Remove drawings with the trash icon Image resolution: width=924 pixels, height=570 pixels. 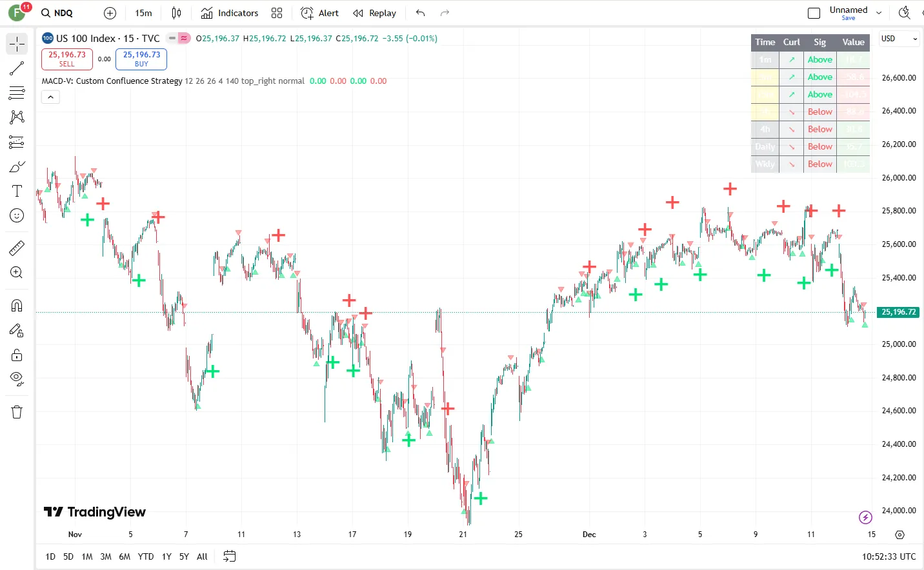click(x=17, y=412)
